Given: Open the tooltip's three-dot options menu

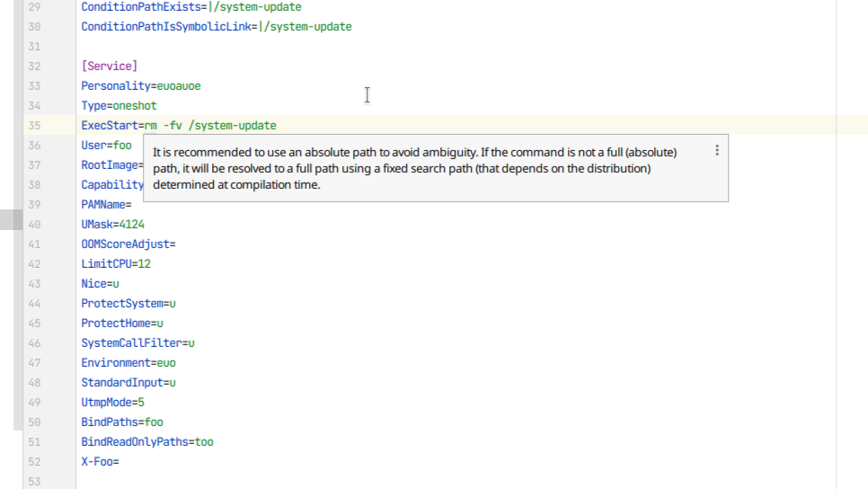Looking at the screenshot, I should pyautogui.click(x=717, y=150).
